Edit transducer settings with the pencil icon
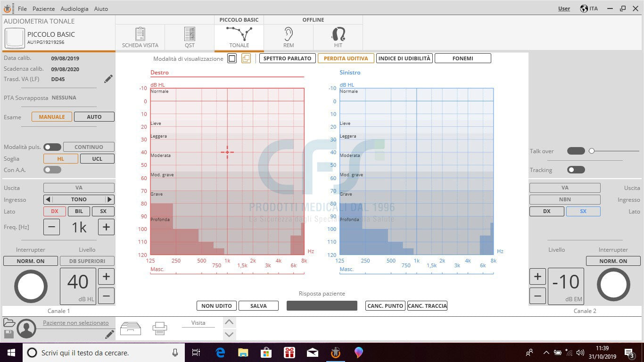 point(108,79)
